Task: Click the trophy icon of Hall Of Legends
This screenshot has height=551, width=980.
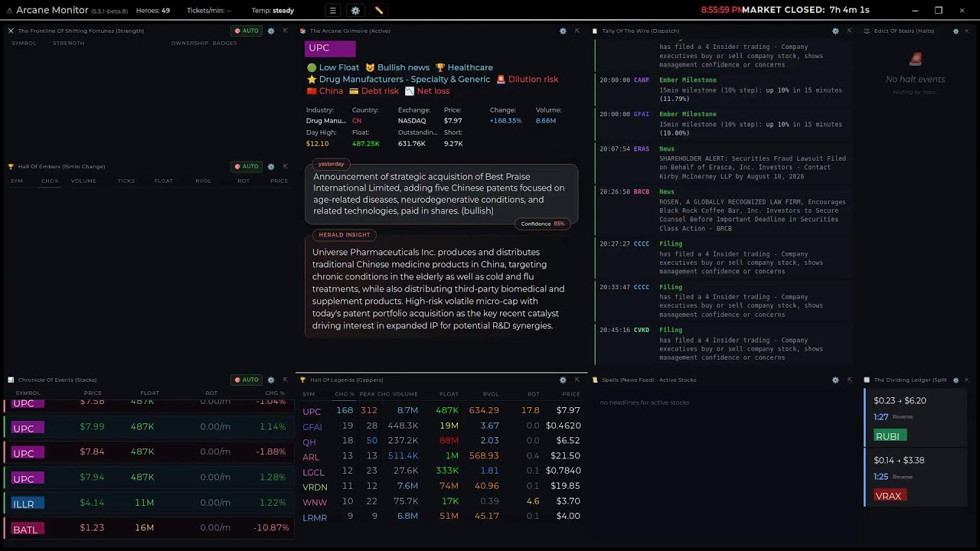Action: pos(303,380)
